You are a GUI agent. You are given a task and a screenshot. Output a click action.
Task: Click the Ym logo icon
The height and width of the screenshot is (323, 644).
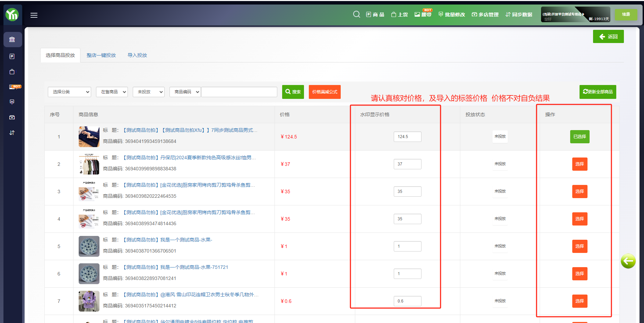tap(12, 15)
